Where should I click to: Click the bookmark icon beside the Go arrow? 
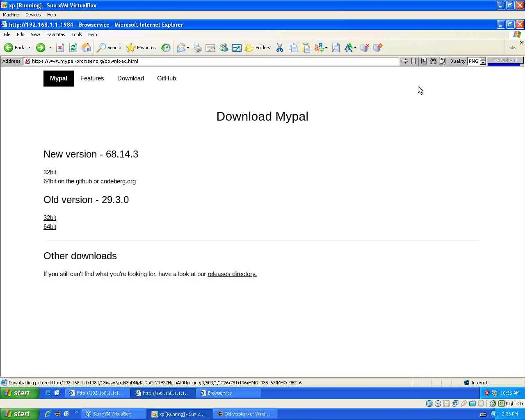coord(413,61)
